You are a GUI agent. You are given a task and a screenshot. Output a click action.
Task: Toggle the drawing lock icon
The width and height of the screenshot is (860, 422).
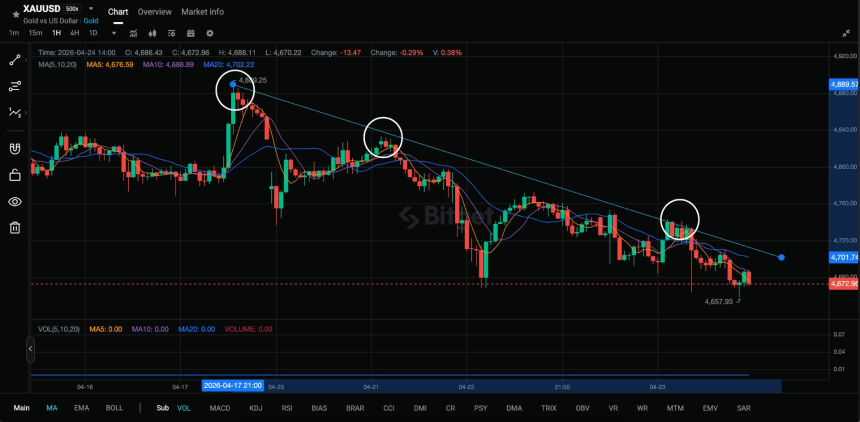(x=15, y=175)
